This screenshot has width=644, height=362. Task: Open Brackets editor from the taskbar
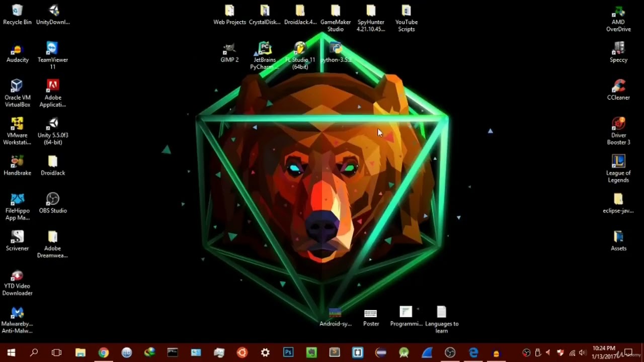358,352
